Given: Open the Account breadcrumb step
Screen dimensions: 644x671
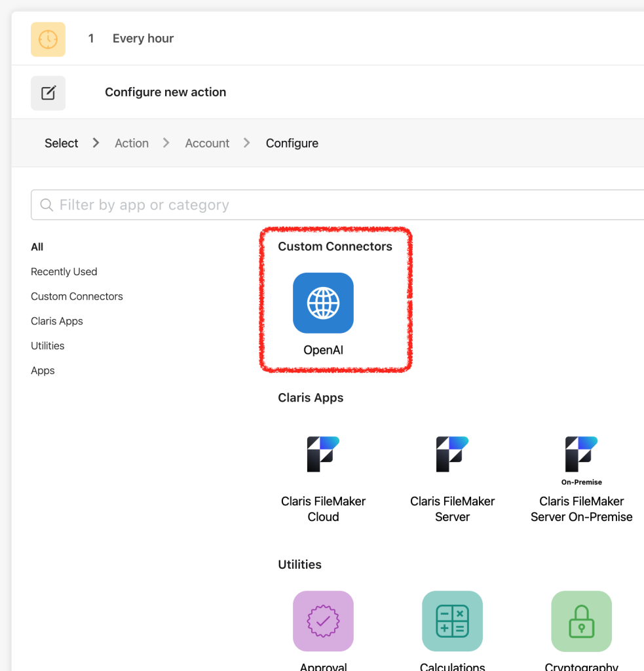Looking at the screenshot, I should coord(207,144).
